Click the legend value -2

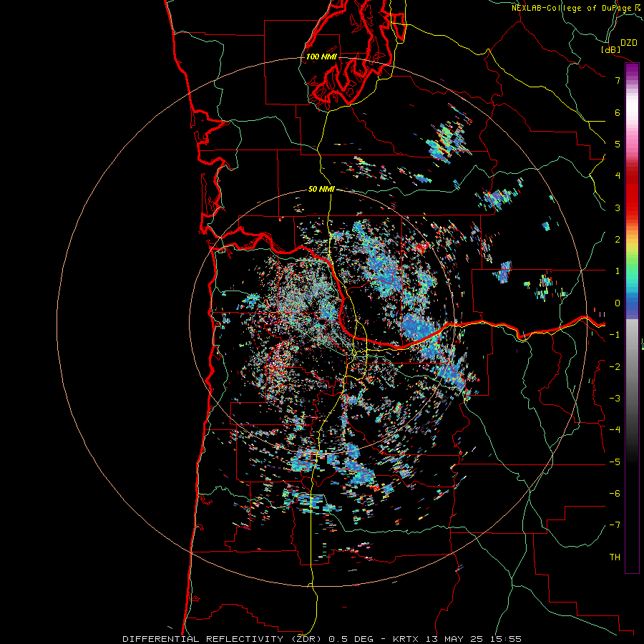coord(615,367)
